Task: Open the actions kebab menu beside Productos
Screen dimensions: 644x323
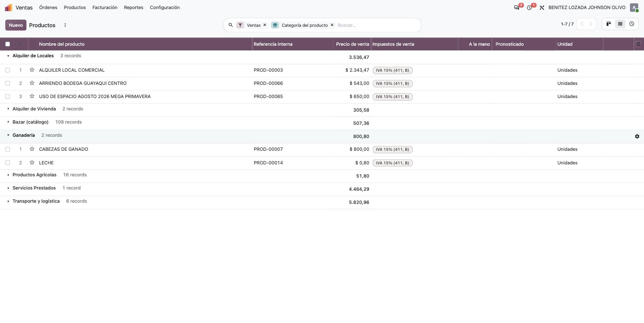Action: coord(65,25)
